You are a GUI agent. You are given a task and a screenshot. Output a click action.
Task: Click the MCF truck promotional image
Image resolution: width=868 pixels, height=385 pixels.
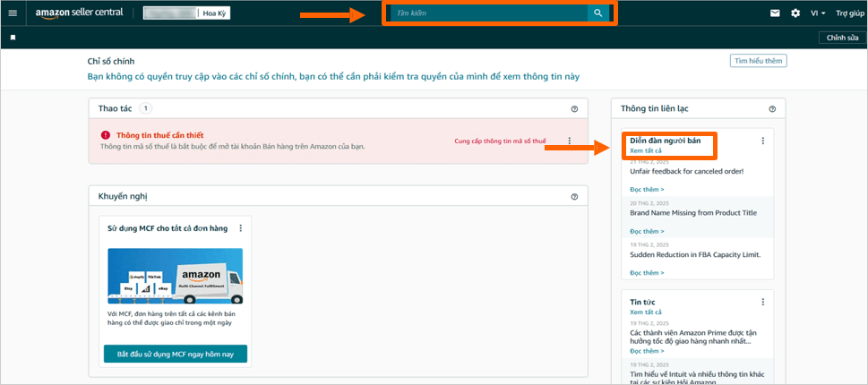175,276
